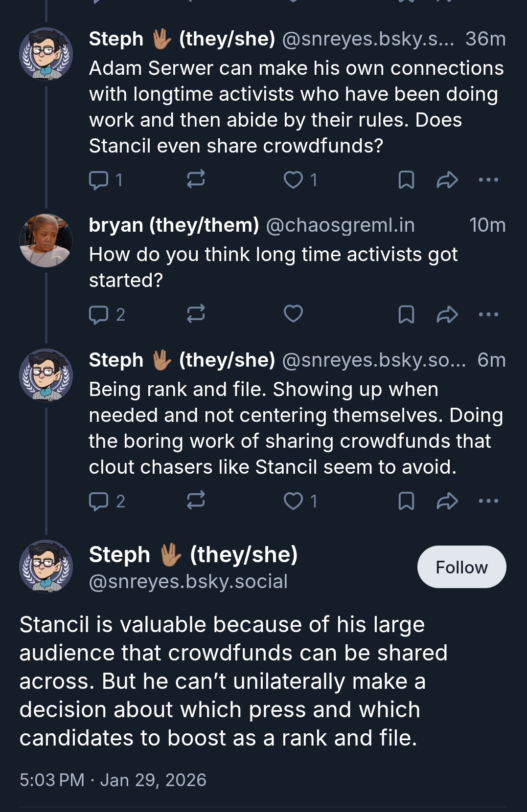This screenshot has width=527, height=812.
Task: Like bryan's long time activists post
Action: coord(294,314)
